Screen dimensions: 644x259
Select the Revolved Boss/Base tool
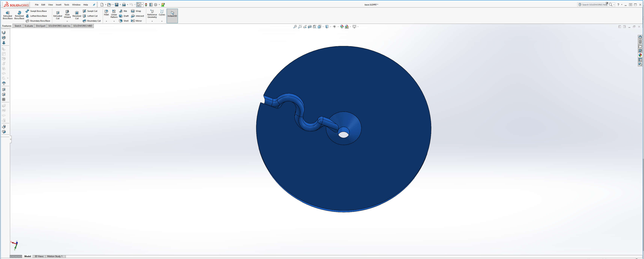[19, 15]
